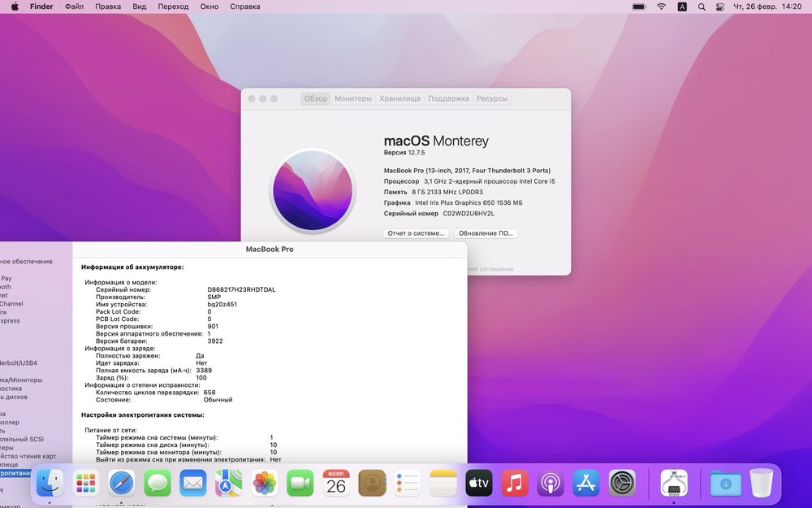Viewport: 812px width, 508px height.
Task: Click the Обновление ПО… button
Action: (486, 233)
